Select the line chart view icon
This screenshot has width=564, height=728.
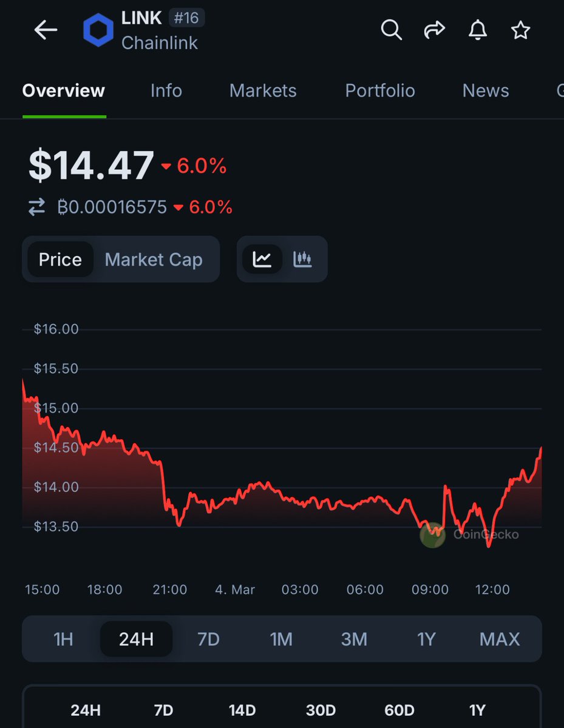tap(262, 259)
